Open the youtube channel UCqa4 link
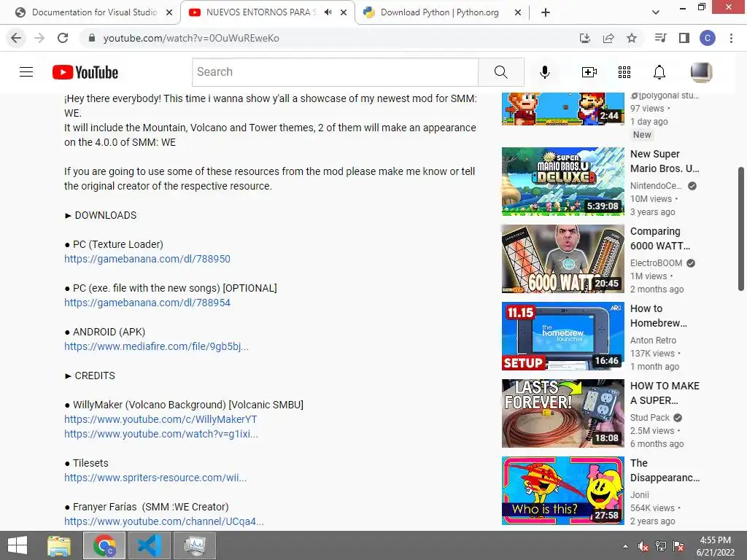Viewport: 747px width, 560px height. coord(164,521)
